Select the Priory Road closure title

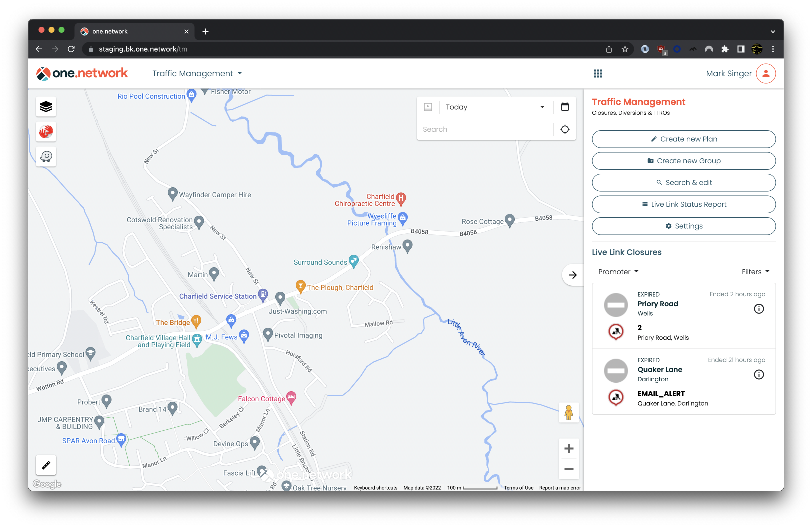[x=658, y=303]
